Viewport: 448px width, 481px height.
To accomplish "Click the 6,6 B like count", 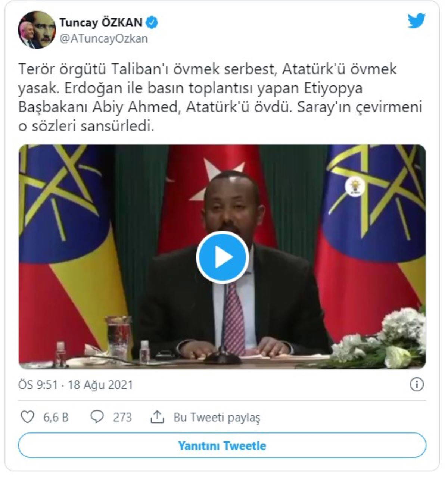I will (56, 417).
